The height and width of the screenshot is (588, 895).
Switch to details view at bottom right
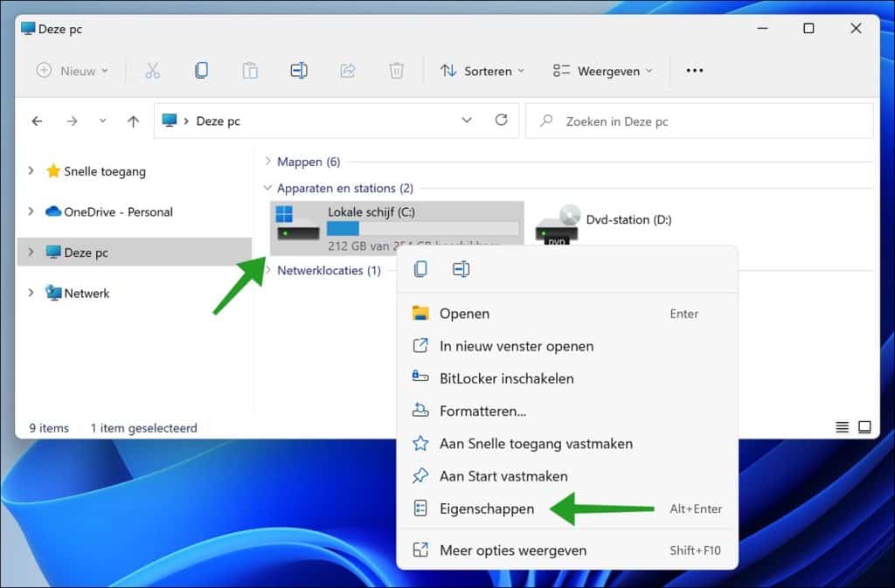pyautogui.click(x=840, y=427)
